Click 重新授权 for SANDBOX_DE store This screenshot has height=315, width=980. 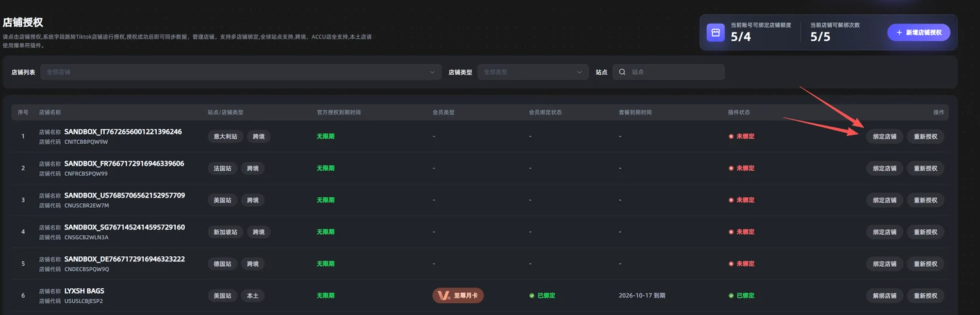(x=925, y=264)
